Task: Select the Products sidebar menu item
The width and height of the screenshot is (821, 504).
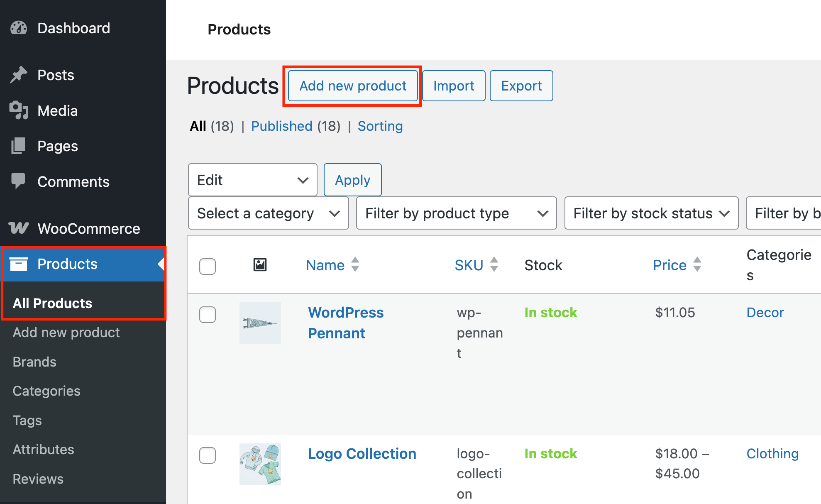Action: coord(83,264)
